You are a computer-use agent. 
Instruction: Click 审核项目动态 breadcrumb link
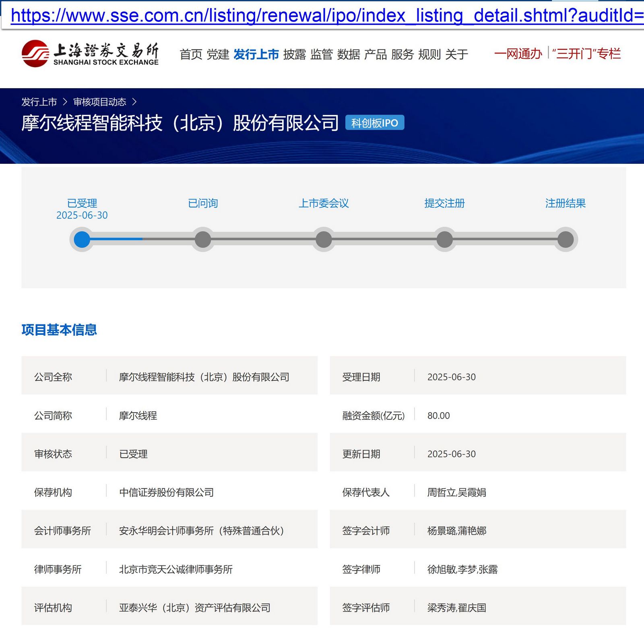(100, 102)
